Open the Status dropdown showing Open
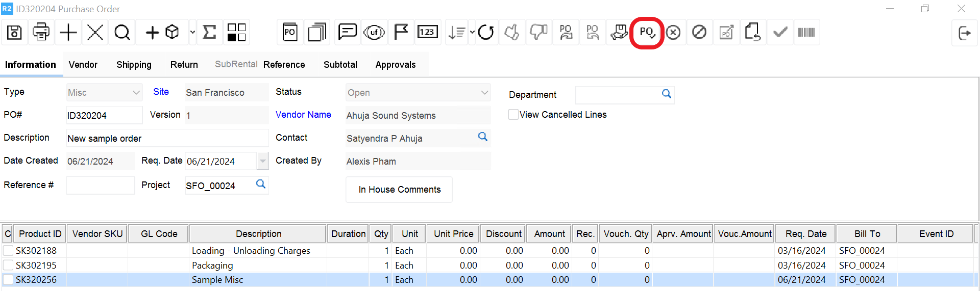 (484, 93)
